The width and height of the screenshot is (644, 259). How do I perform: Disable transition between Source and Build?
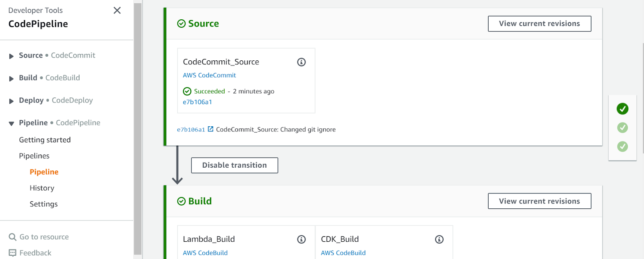click(x=234, y=165)
